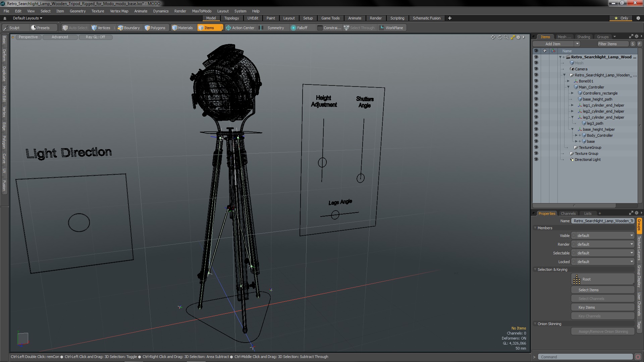
Task: Open viewport settings gear icon
Action: [x=519, y=37]
